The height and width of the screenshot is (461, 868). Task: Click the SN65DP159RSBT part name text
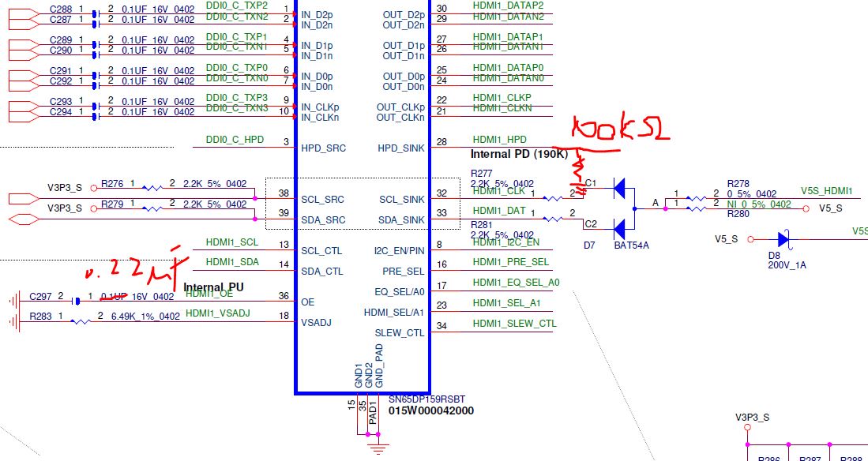pyautogui.click(x=426, y=399)
